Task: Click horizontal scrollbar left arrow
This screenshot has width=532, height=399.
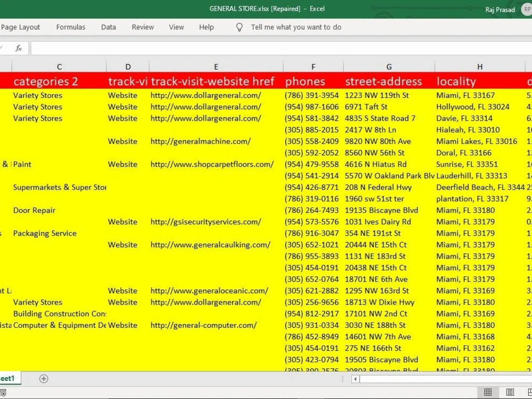Action: 355,379
